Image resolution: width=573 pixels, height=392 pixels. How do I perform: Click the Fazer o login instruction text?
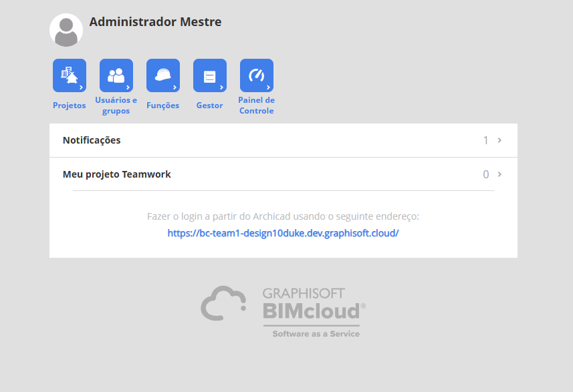[283, 216]
